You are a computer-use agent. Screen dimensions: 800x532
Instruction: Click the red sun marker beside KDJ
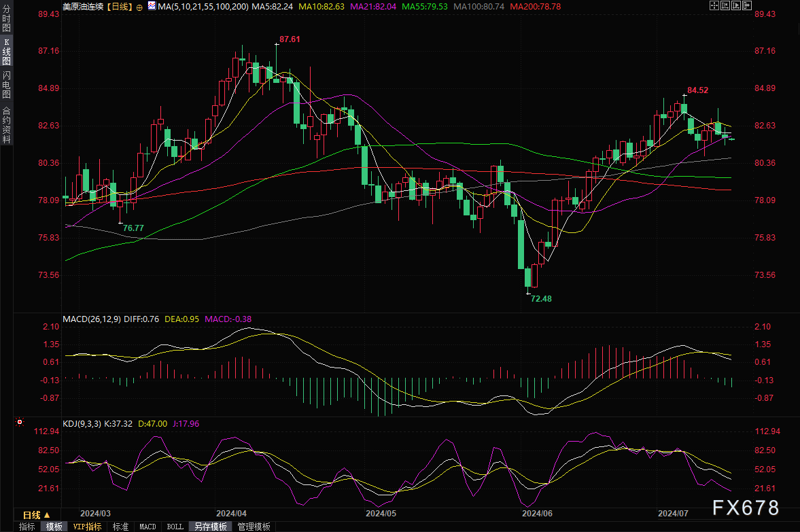pos(20,422)
